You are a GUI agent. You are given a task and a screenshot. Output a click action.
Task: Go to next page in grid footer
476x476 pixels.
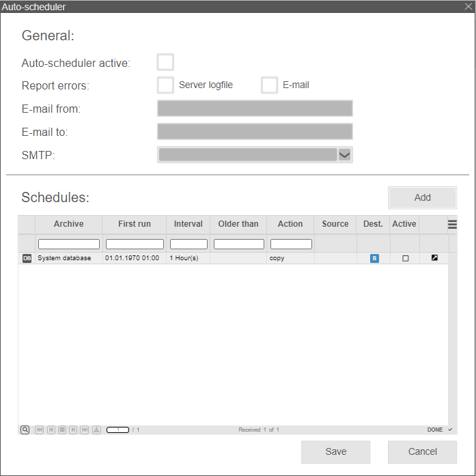click(x=73, y=430)
